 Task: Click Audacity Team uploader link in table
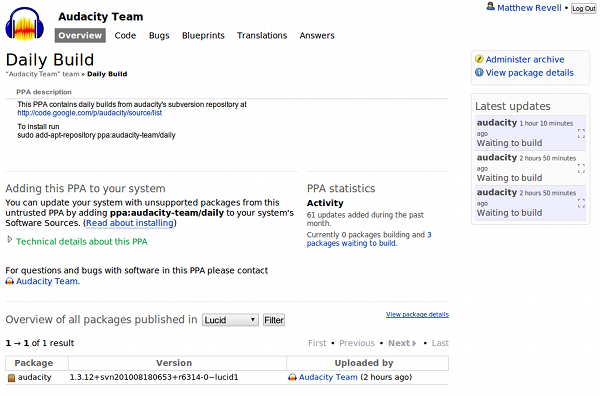[328, 377]
